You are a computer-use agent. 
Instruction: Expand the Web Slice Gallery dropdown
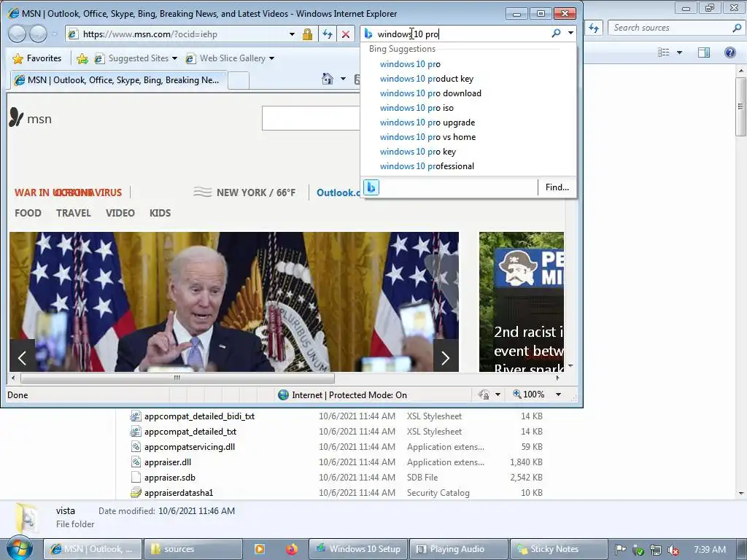[271, 58]
